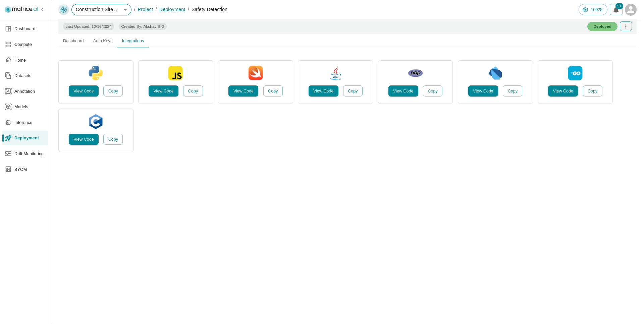Click the Go language logo
The width and height of the screenshot is (644, 324).
(x=575, y=73)
